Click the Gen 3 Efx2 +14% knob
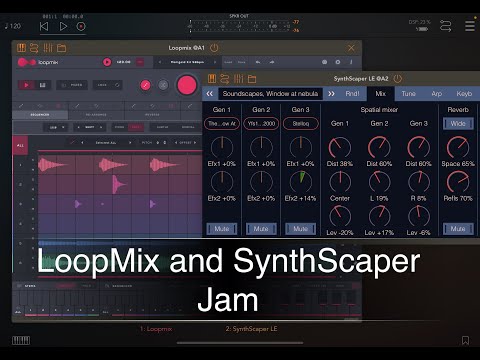 (x=301, y=182)
